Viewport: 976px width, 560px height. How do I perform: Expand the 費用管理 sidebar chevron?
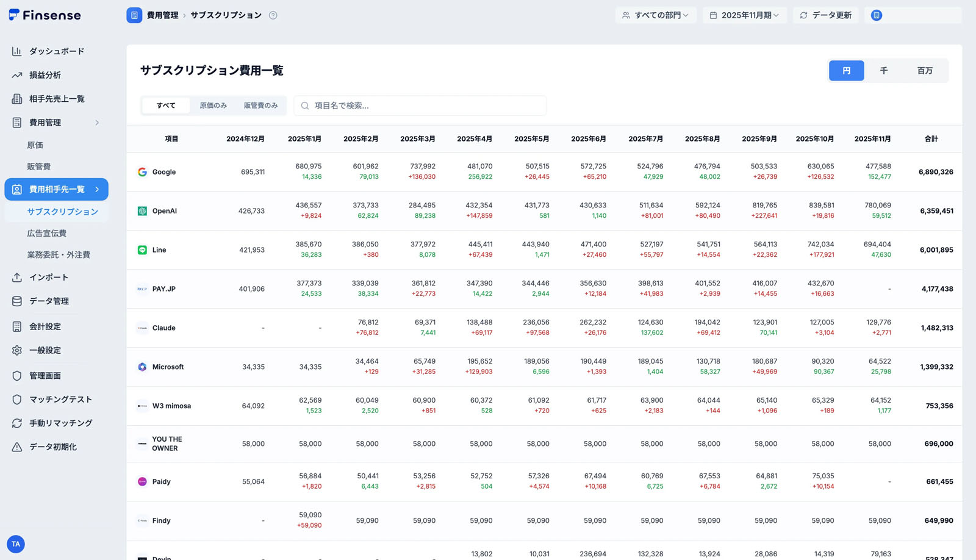97,123
